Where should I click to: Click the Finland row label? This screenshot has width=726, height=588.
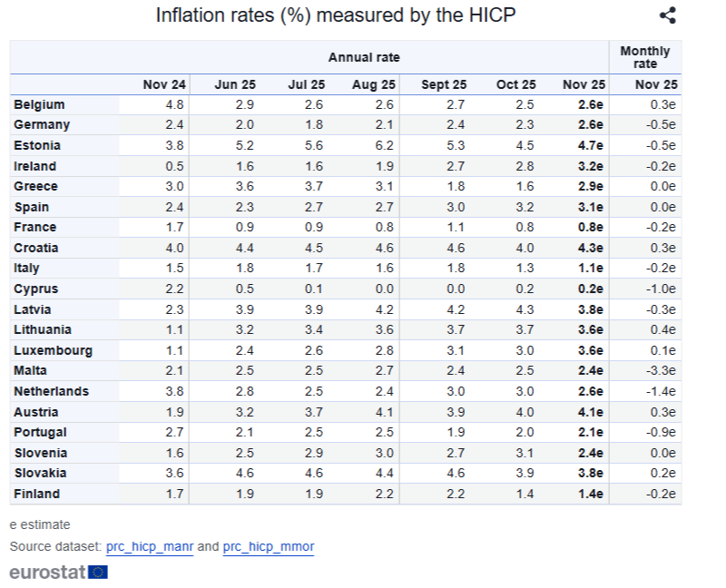point(36,494)
